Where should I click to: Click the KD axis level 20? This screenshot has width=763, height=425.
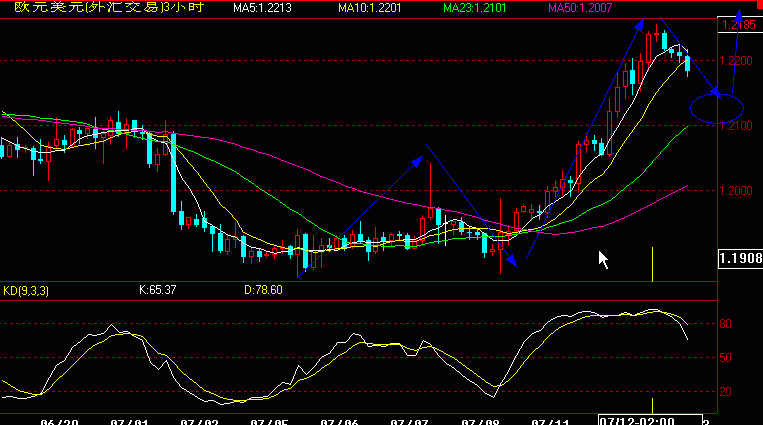pyautogui.click(x=726, y=391)
